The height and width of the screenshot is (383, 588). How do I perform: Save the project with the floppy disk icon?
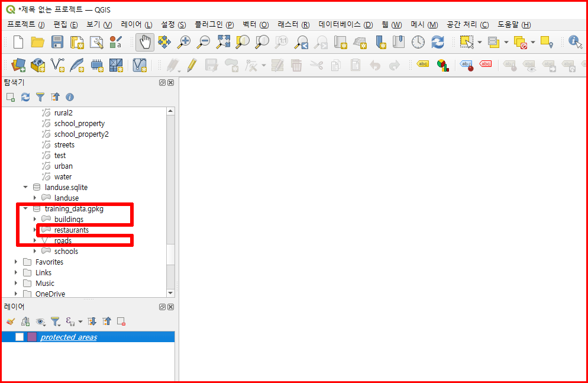(x=57, y=42)
